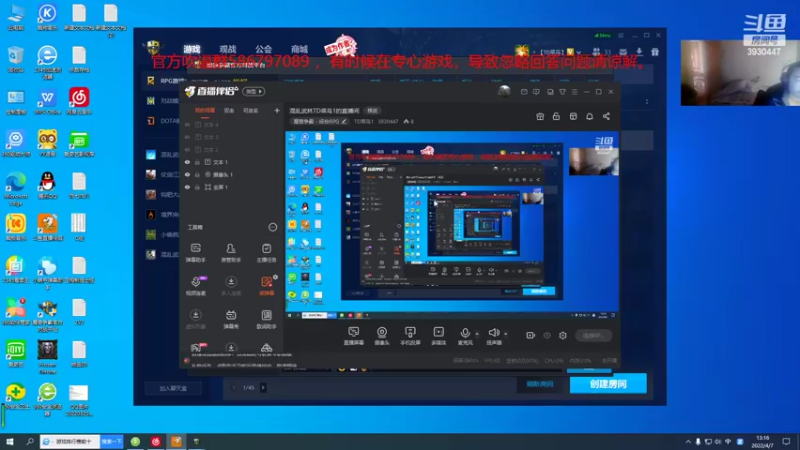Hide the 摄像头 1 layer
Screen dimensions: 800x450
pos(187,174)
